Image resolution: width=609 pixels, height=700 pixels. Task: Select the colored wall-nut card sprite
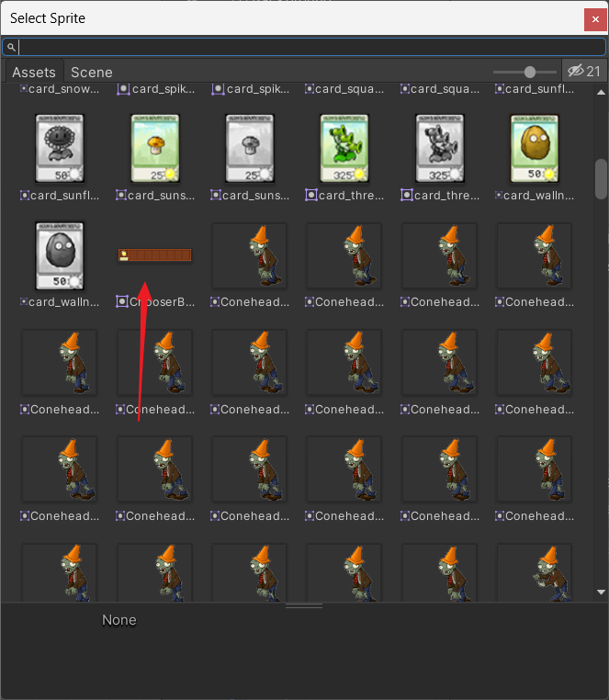coord(535,148)
